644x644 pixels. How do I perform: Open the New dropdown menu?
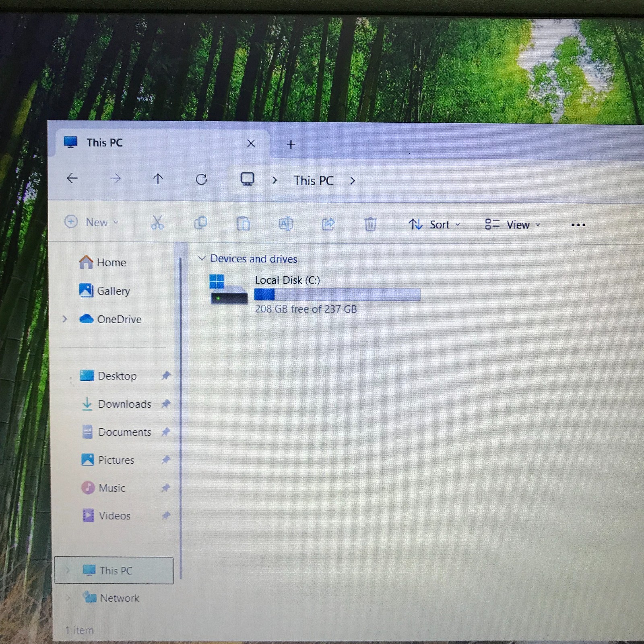[x=92, y=222]
